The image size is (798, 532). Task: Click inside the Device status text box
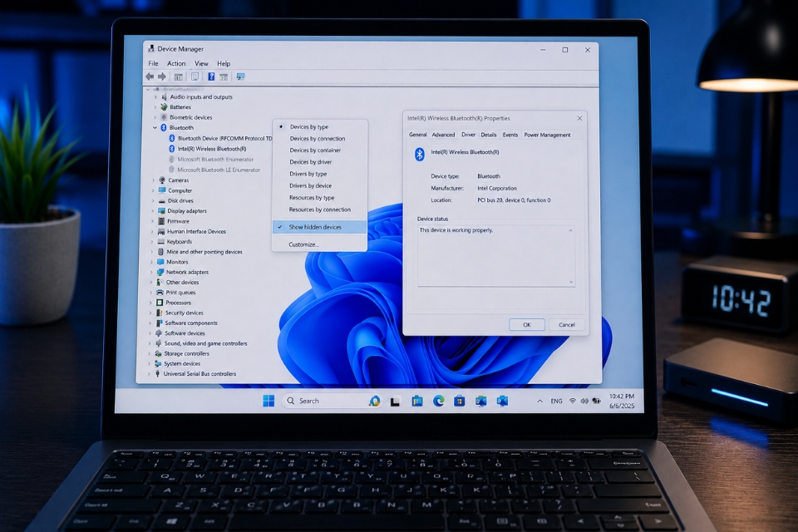[x=496, y=256]
